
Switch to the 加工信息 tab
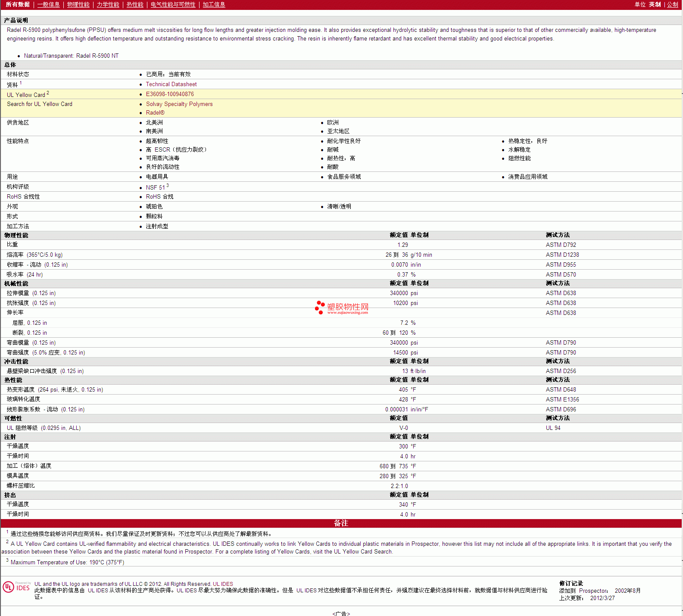214,4
